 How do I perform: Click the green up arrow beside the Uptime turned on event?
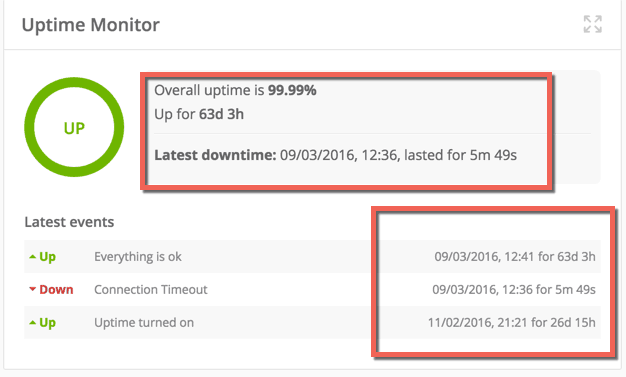pos(33,323)
